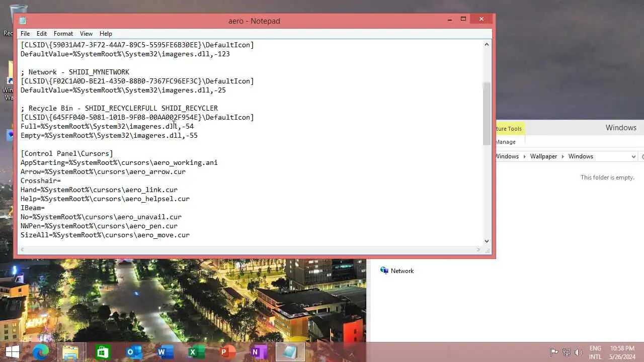This screenshot has height=362, width=644.
Task: Open the Store app on taskbar
Action: (x=103, y=352)
